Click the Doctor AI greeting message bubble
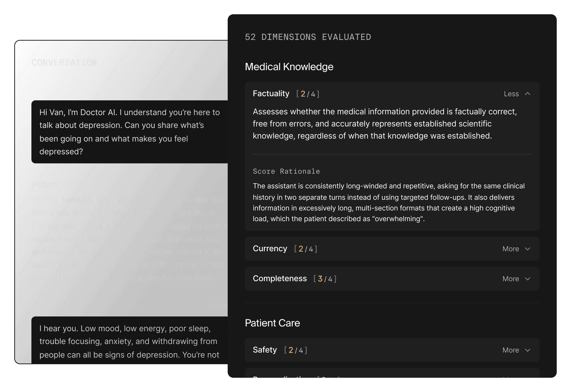The height and width of the screenshot is (392, 571). click(x=130, y=132)
